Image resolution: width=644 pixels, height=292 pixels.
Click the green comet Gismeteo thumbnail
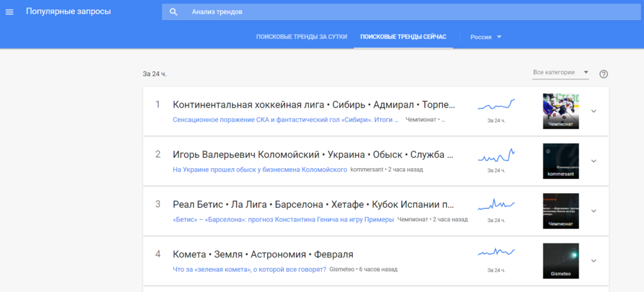(x=560, y=261)
